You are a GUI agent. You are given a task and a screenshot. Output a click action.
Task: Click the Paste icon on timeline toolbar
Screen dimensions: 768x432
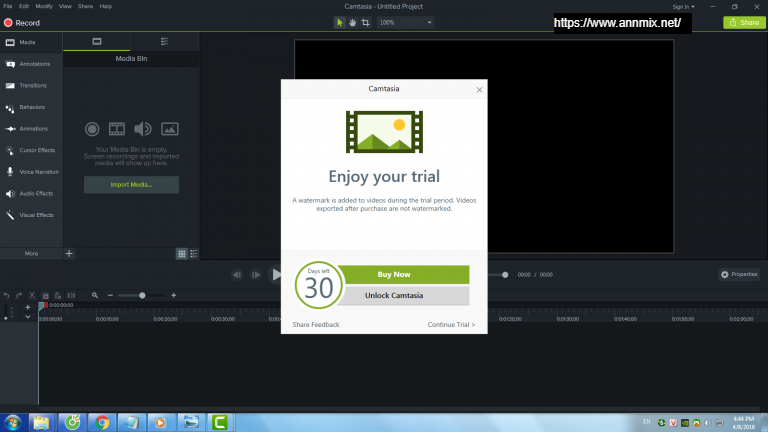pyautogui.click(x=58, y=296)
